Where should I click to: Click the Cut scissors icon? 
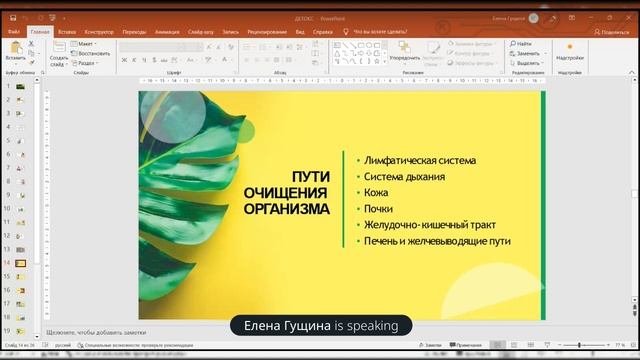31,43
